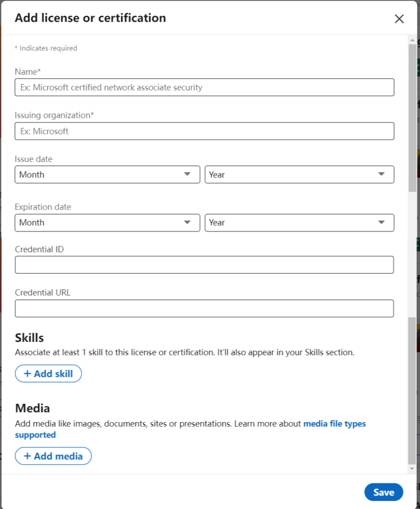Click the Add skill button
This screenshot has width=420, height=509.
[48, 373]
